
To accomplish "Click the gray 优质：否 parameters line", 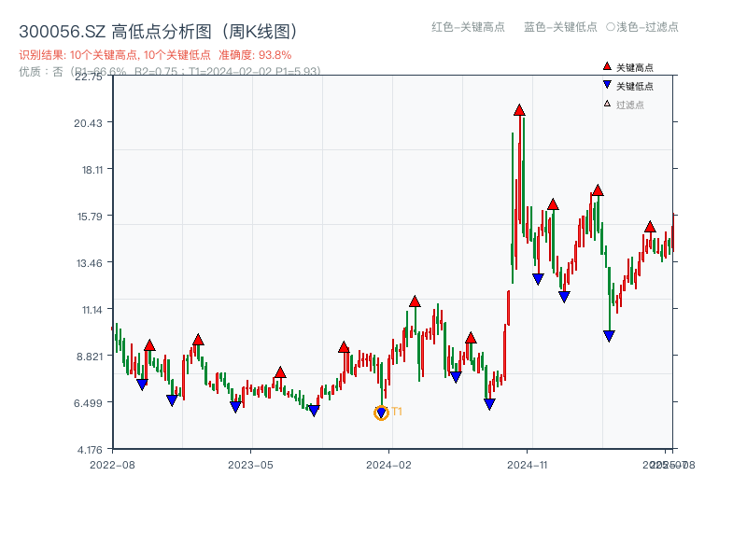I will coord(170,72).
